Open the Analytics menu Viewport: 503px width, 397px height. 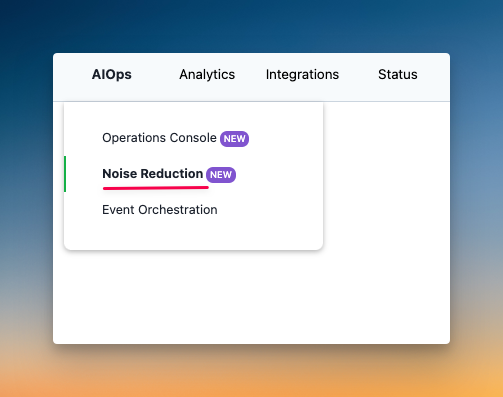click(x=207, y=74)
